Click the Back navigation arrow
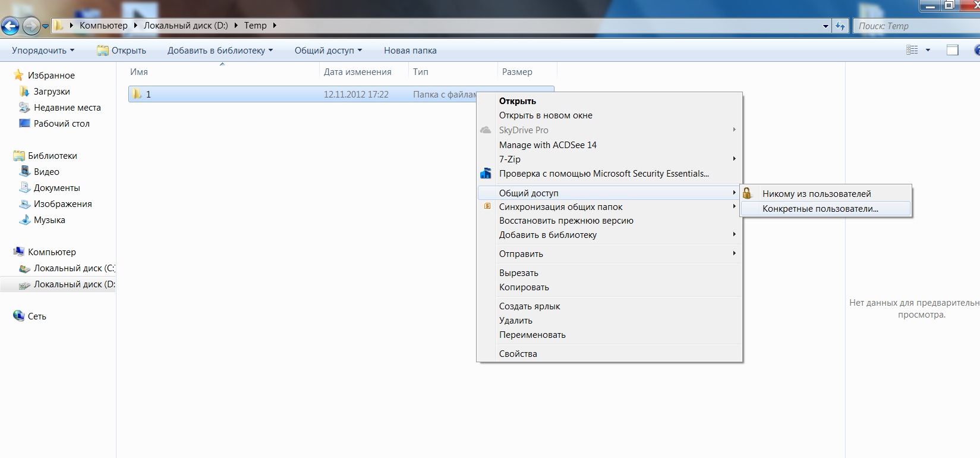 [10, 26]
